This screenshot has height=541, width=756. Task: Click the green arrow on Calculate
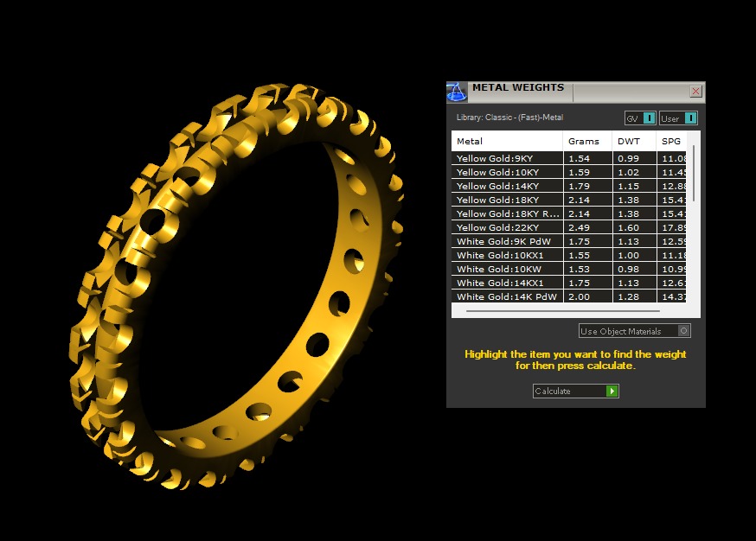(612, 391)
